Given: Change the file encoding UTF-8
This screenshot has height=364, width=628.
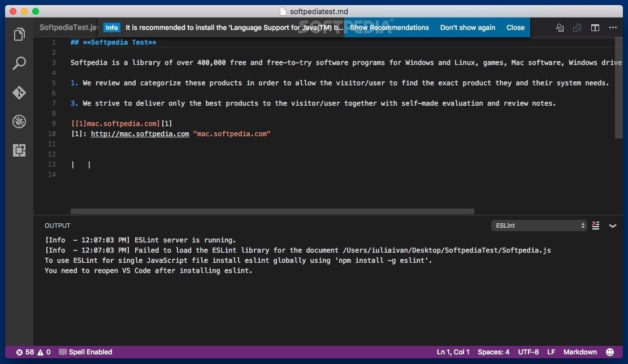Looking at the screenshot, I should pos(529,352).
